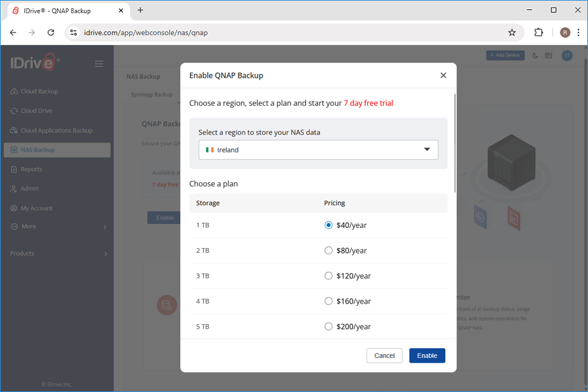
Task: Click the 5 TB storage cell
Action: (203, 327)
